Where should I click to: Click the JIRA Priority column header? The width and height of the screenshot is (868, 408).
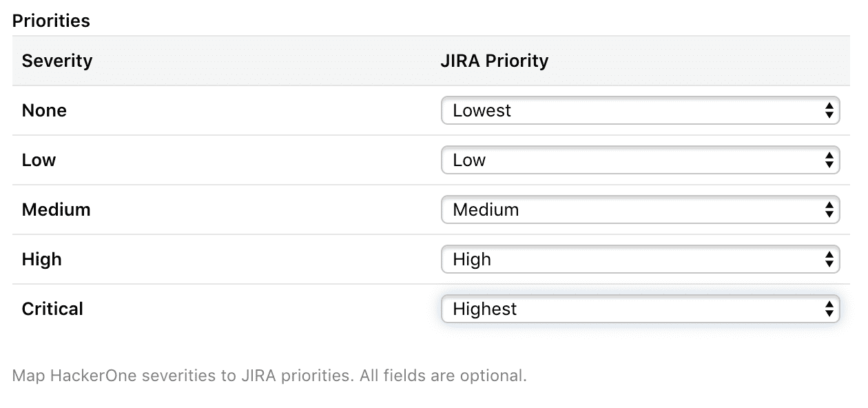pyautogui.click(x=494, y=61)
